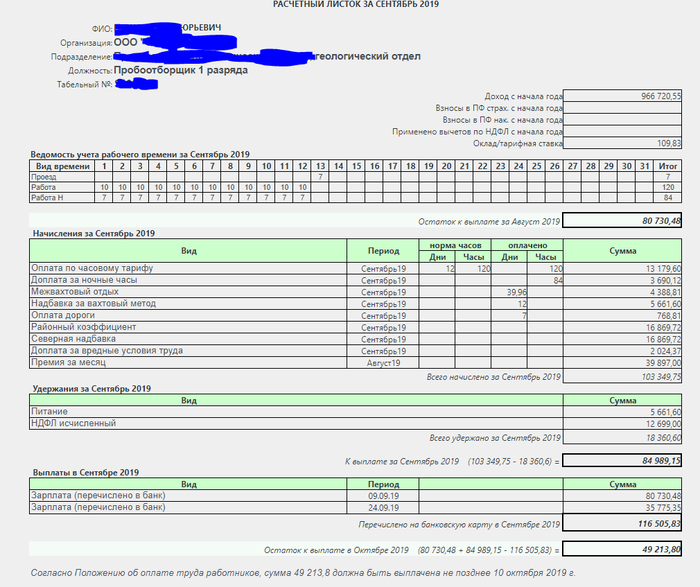Click payment date 09.09.19
Screen dimensions: 700x587
point(383,496)
